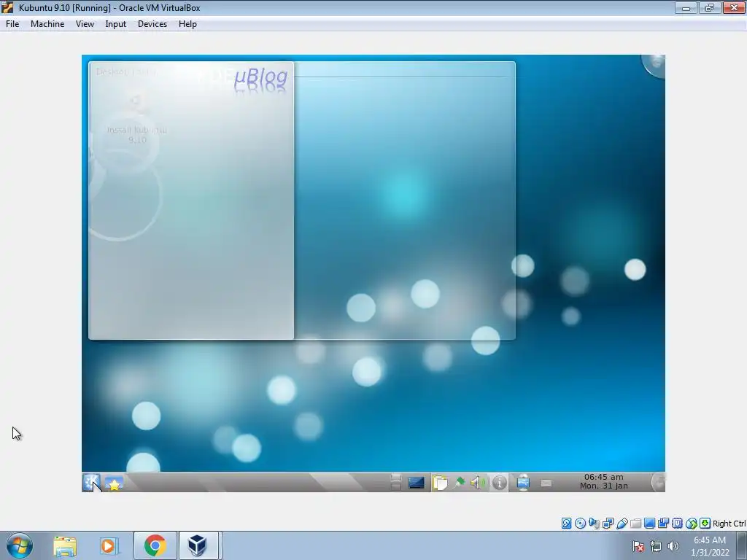Viewport: 747px width, 560px height.
Task: Click the small gray icon left of KDE clock
Action: pyautogui.click(x=546, y=483)
